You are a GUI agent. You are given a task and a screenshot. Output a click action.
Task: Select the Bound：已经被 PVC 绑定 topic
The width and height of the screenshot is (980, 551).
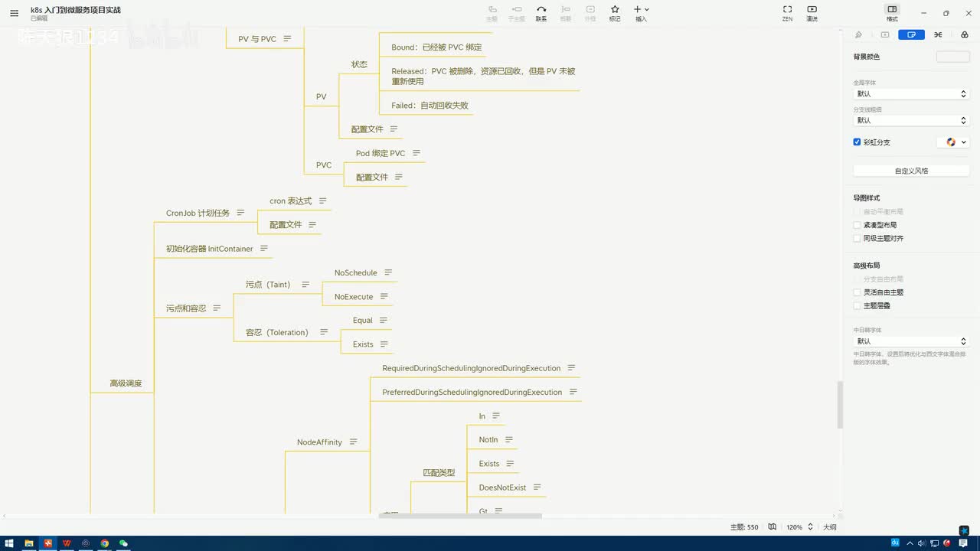(436, 47)
